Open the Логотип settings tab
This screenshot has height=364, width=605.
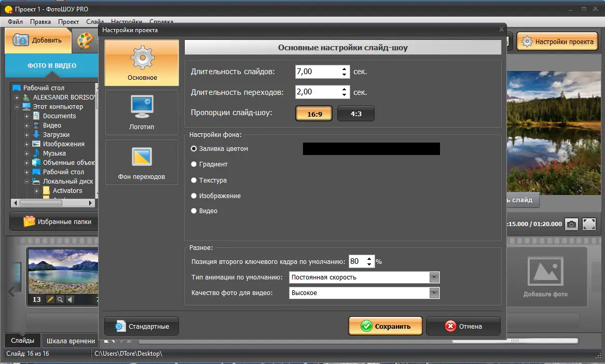(x=142, y=113)
